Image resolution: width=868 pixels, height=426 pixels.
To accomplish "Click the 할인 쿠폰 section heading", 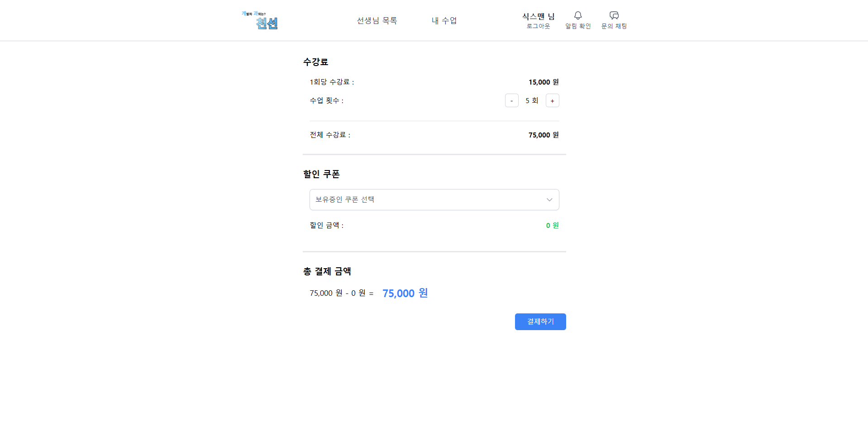I will tap(321, 174).
